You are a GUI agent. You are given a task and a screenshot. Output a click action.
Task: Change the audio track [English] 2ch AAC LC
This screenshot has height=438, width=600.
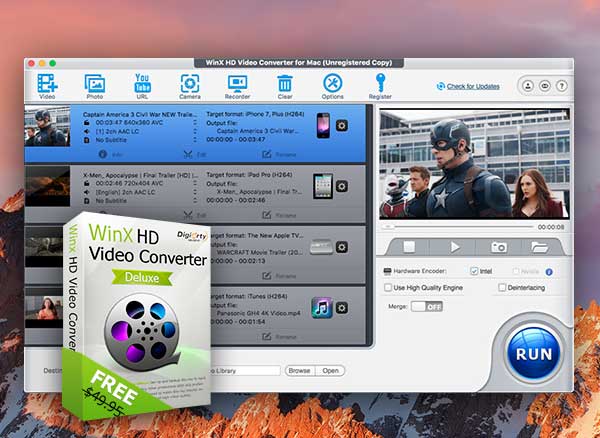click(195, 192)
